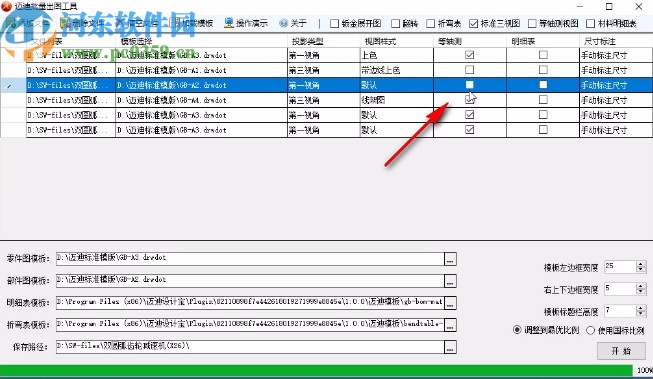Click the 删除文件 toolbar button
Viewport: 653px width, 379px height.
click(82, 23)
